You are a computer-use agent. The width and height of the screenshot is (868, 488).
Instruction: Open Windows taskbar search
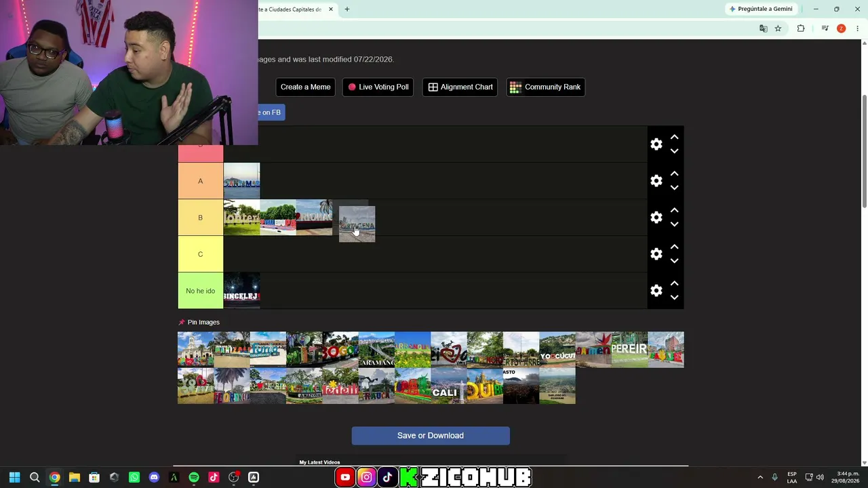click(x=35, y=477)
